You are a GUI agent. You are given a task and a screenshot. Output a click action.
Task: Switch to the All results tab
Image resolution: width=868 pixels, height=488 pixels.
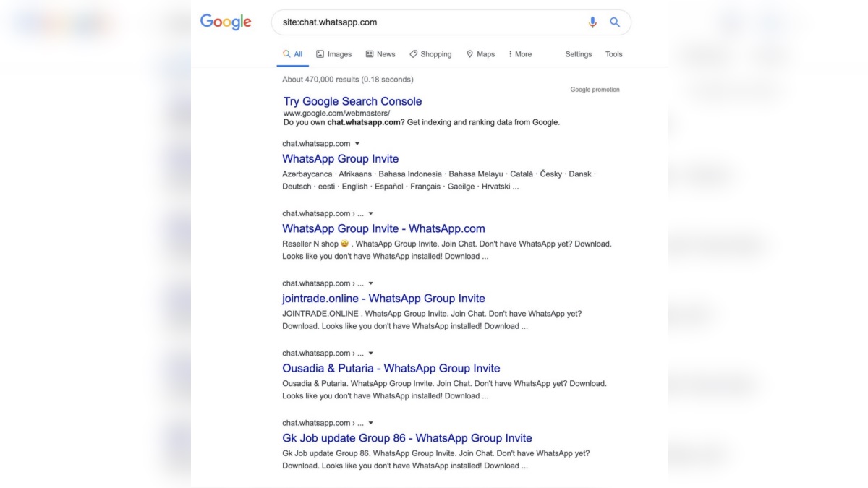point(292,53)
